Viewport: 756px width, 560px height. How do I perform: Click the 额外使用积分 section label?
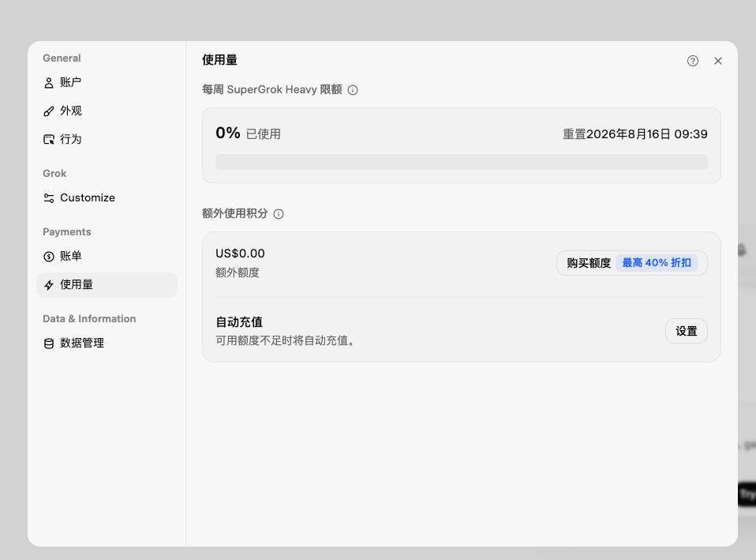point(235,213)
